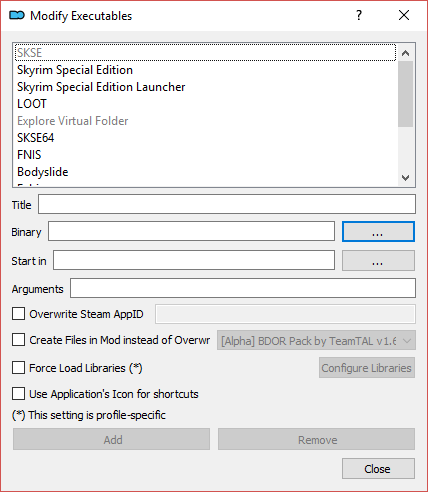Click into the Arguments input field
This screenshot has height=492, width=428.
point(243,288)
